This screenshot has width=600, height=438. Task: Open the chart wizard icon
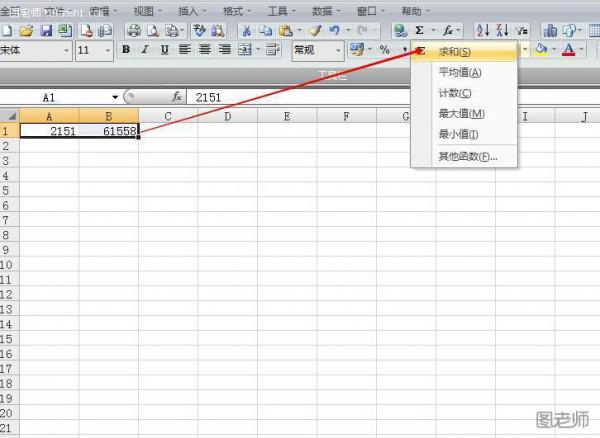tap(550, 31)
